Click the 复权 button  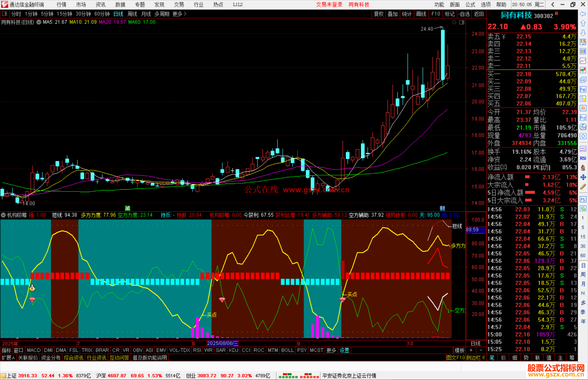tap(378, 14)
